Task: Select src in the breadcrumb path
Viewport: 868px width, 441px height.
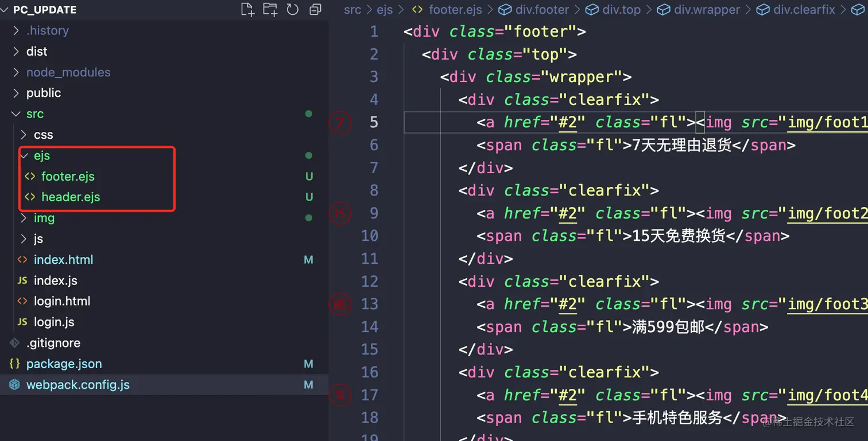Action: coord(352,10)
